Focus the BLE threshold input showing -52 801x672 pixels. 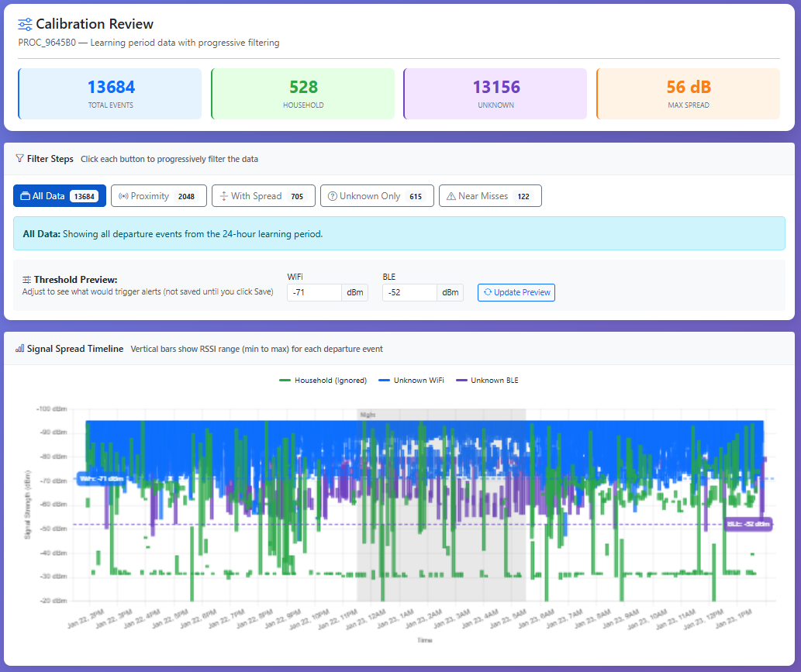click(409, 293)
